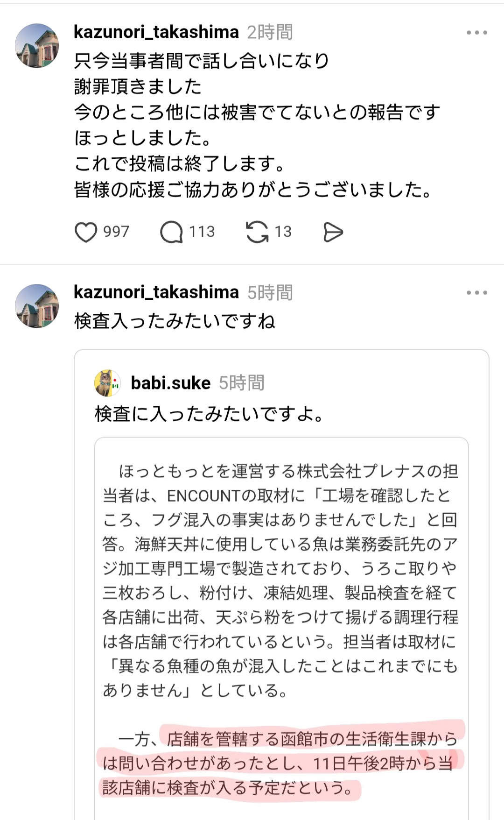Tap the 2時間 timestamp of first post
The width and height of the screenshot is (504, 820).
[270, 32]
